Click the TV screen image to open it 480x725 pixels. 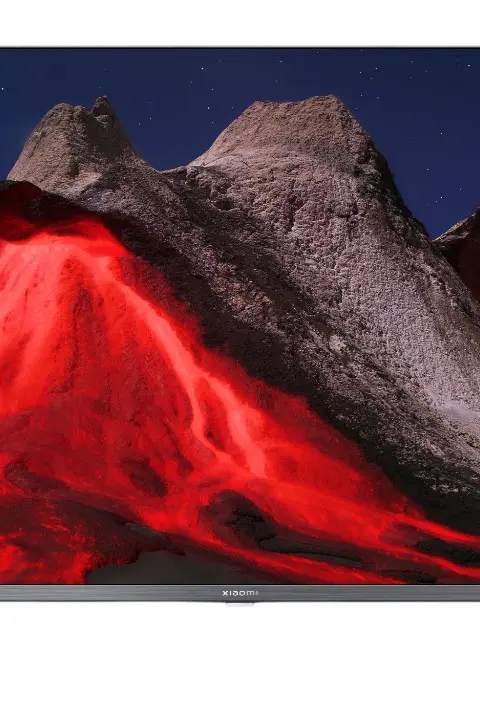pos(240,316)
